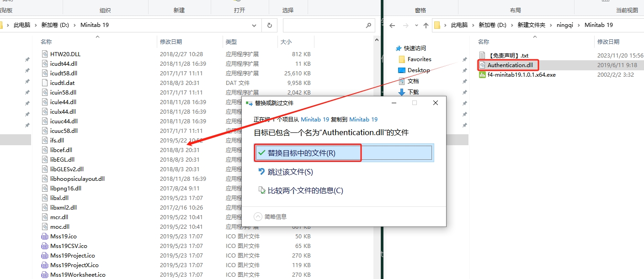
Task: Click the Authentication.dll file icon in right window
Action: coord(482,65)
